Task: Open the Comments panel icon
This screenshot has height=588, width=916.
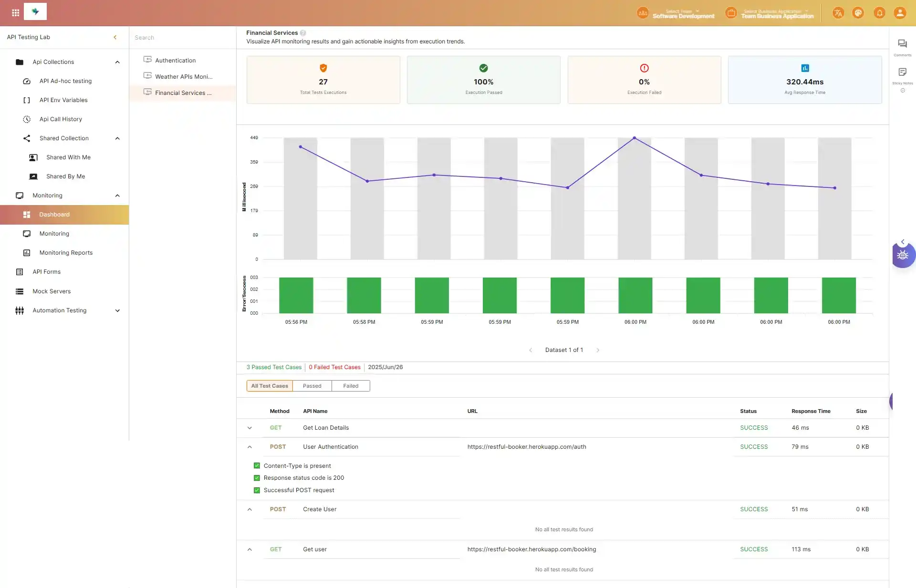Action: click(x=902, y=44)
